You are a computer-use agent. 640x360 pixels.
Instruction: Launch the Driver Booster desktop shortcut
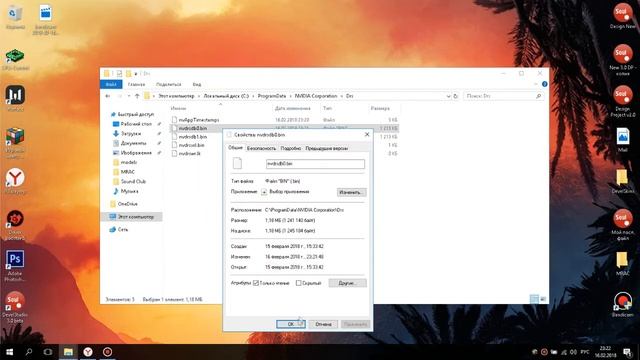(x=15, y=224)
